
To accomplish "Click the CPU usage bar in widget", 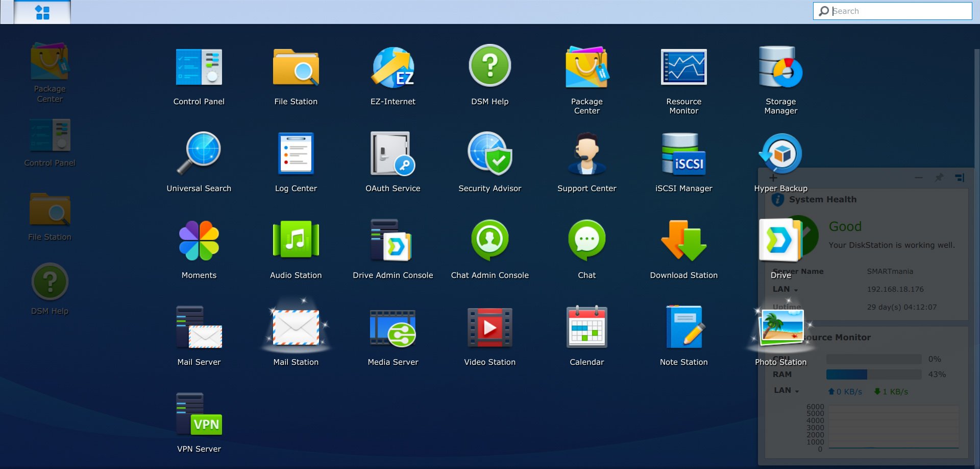I will [873, 359].
